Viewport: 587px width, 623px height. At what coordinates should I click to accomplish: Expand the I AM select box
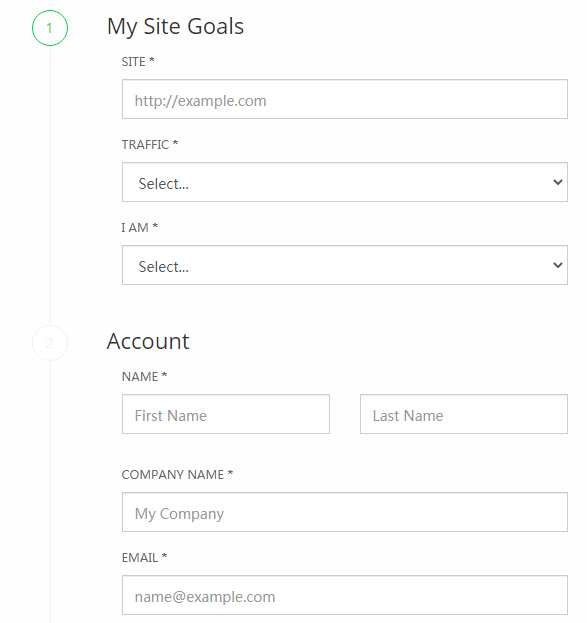345,265
